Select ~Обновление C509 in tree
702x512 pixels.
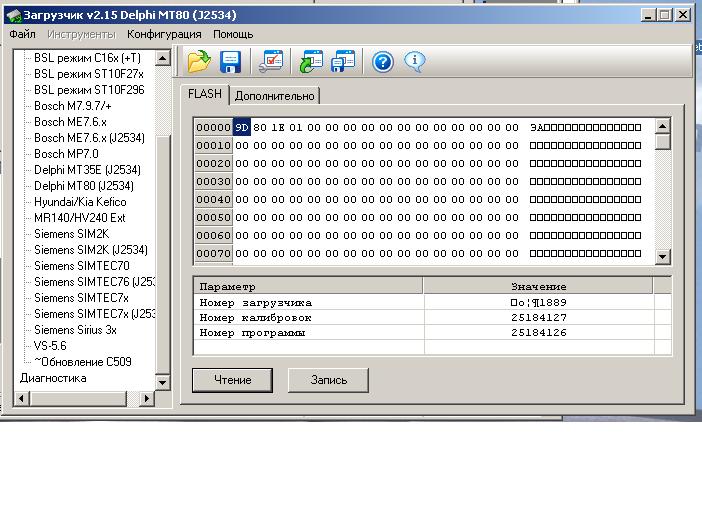point(83,362)
